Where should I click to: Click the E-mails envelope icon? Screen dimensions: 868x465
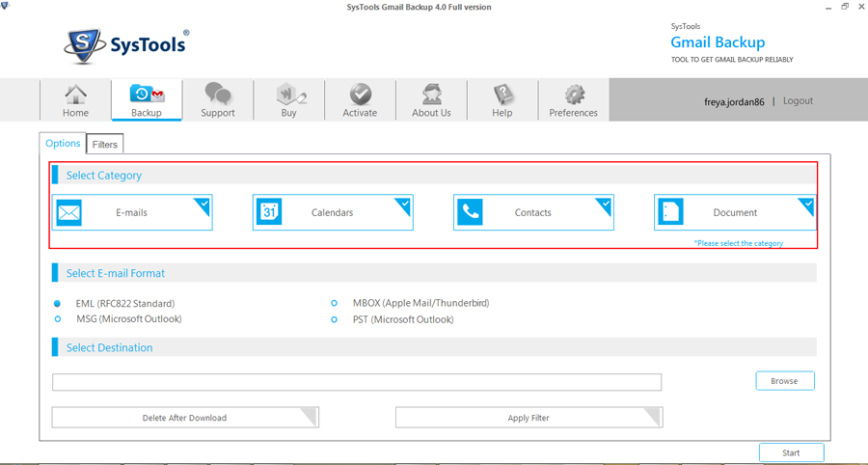pyautogui.click(x=69, y=212)
